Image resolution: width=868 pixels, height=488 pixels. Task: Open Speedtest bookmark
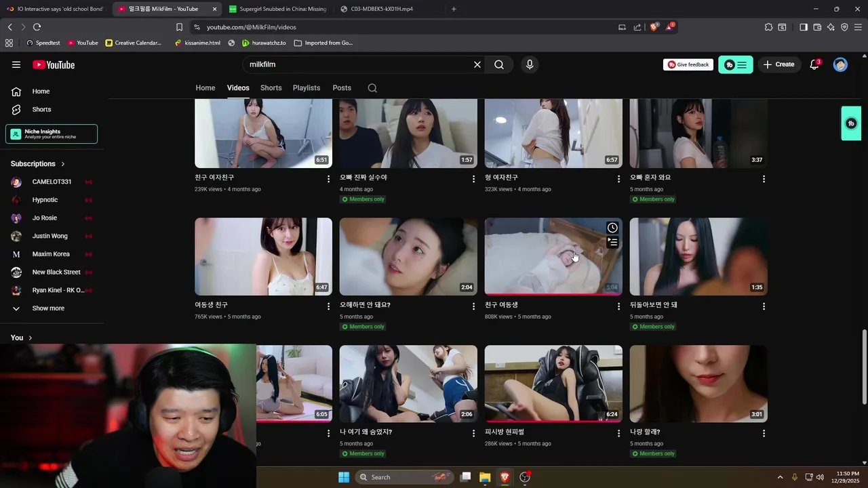pos(43,43)
